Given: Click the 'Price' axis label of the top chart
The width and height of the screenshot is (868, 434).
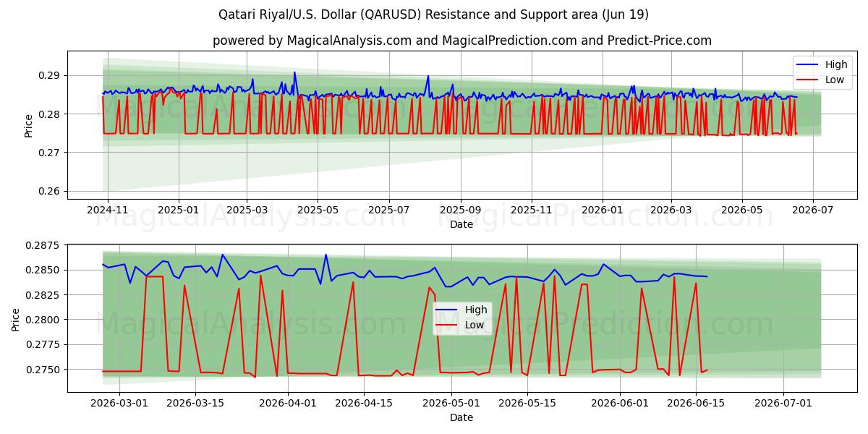Looking at the screenshot, I should coord(28,126).
